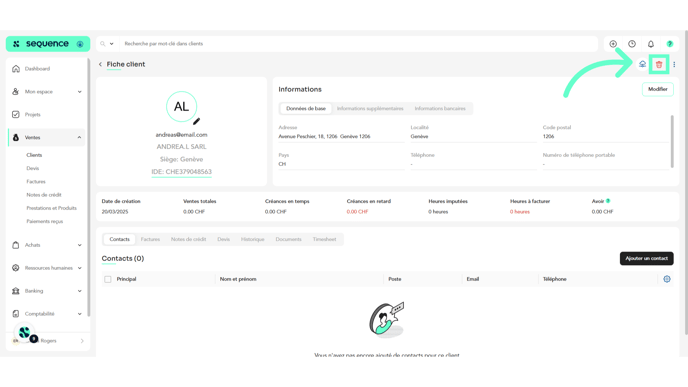Image resolution: width=688 pixels, height=387 pixels.
Task: Expand the Achats menu chevron
Action: pyautogui.click(x=79, y=245)
